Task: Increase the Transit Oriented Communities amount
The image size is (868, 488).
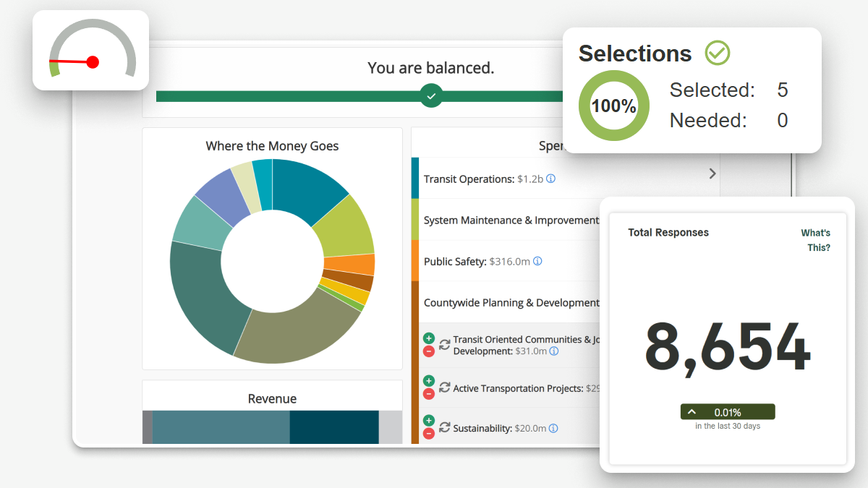Action: 429,337
